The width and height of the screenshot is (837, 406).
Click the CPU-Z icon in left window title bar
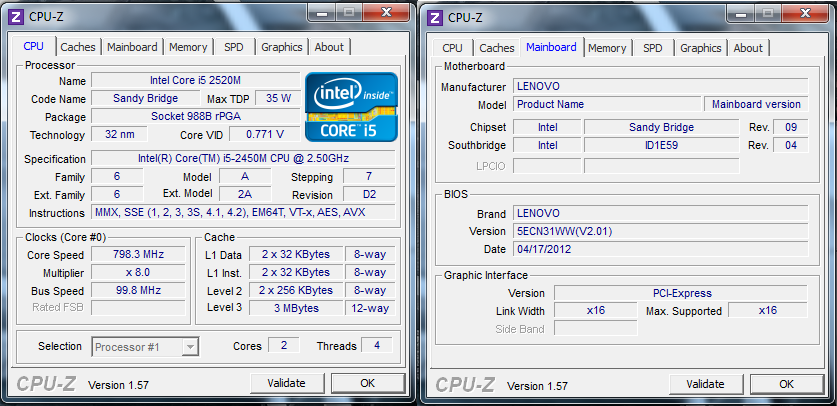click(16, 17)
